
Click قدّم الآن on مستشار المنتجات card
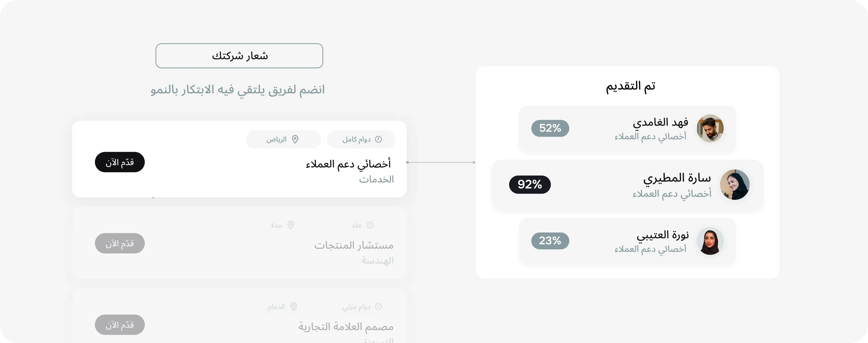pyautogui.click(x=120, y=243)
